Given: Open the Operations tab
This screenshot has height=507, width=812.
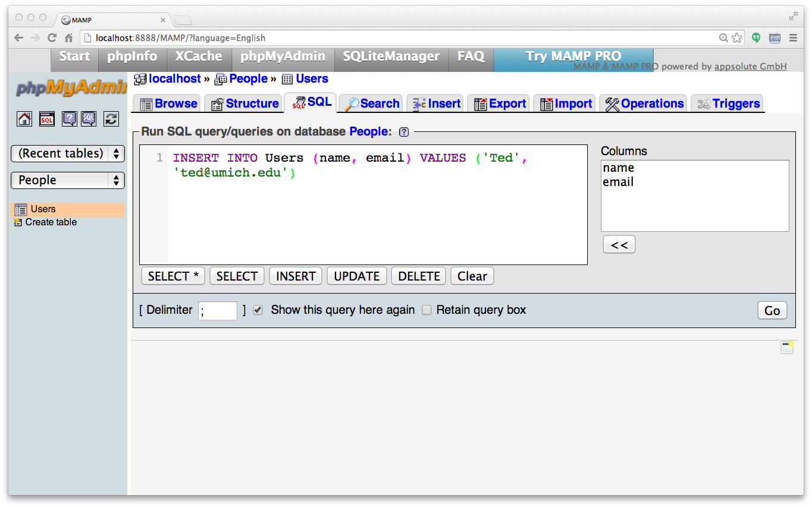Looking at the screenshot, I should tap(644, 103).
